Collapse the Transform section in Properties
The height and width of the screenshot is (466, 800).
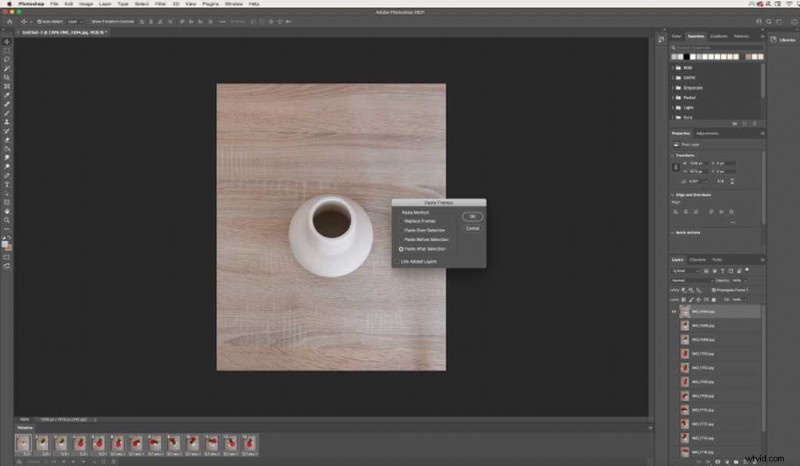pyautogui.click(x=672, y=155)
